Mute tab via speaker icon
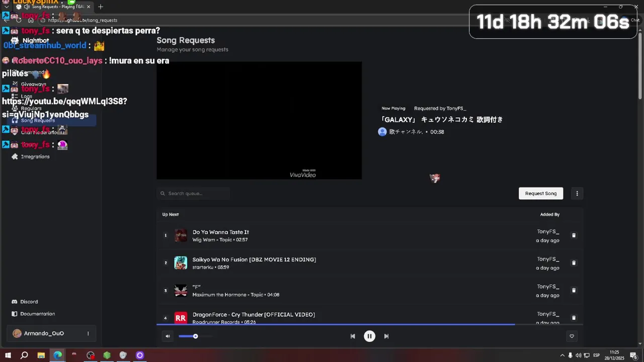644x362 pixels. 27,7
